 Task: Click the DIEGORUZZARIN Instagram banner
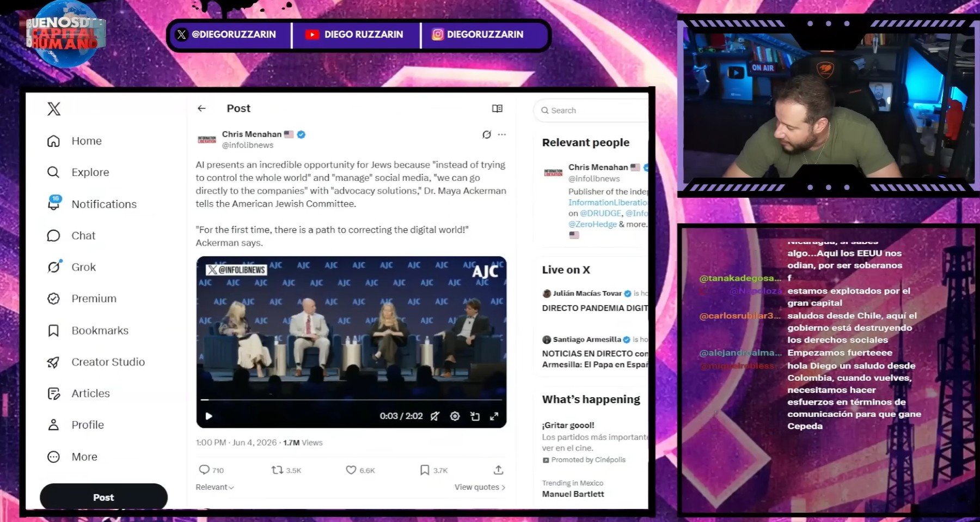pos(477,34)
